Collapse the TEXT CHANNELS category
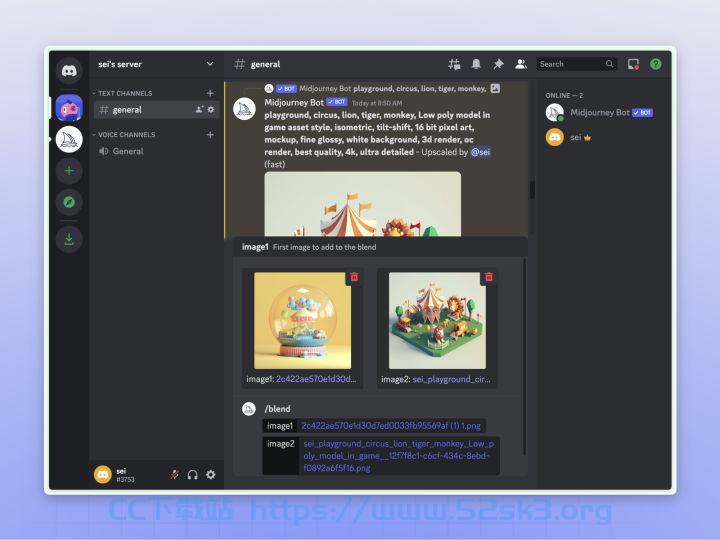This screenshot has height=540, width=720. tap(123, 93)
